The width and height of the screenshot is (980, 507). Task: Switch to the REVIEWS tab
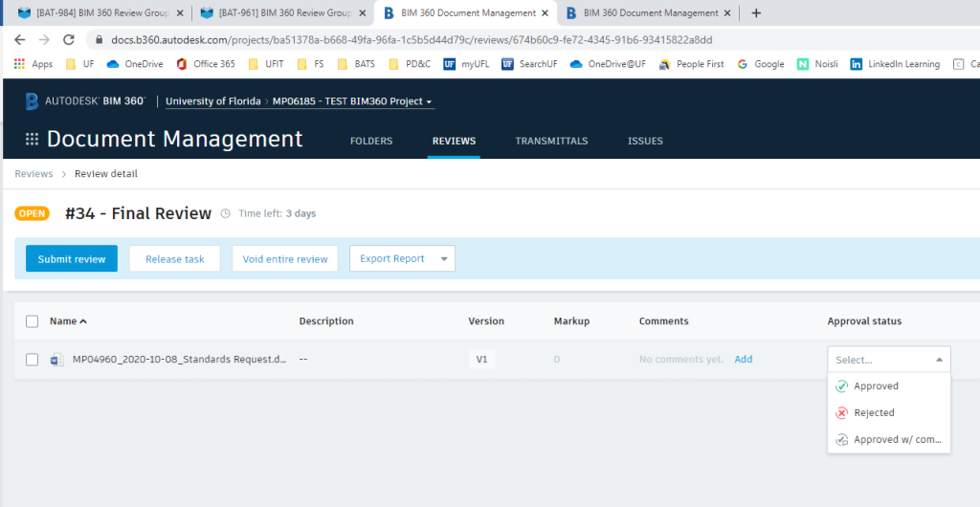(454, 142)
